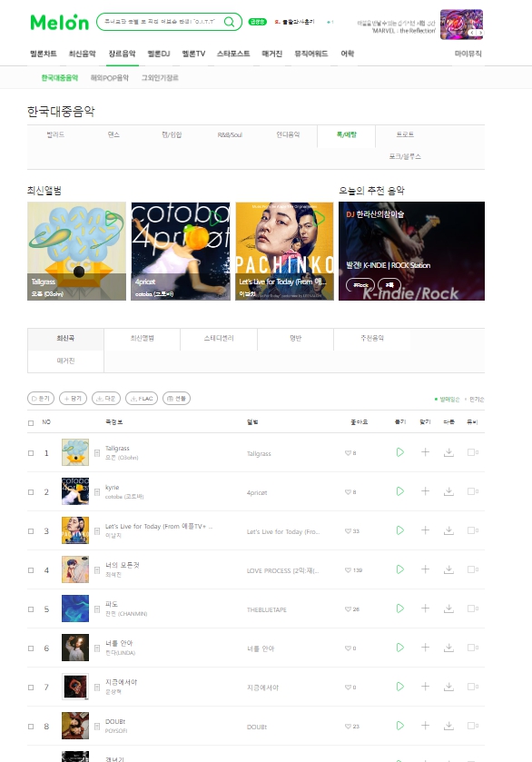Click the heart like icon on track 5

tap(348, 609)
